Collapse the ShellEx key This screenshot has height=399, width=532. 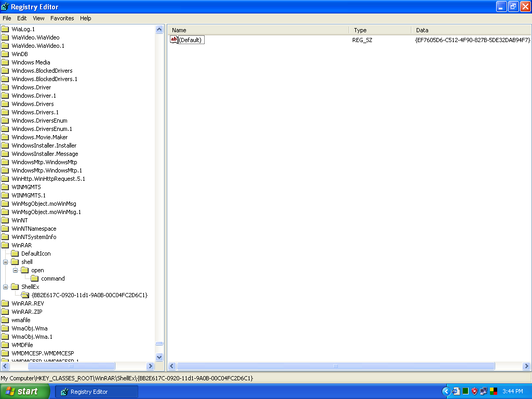(x=5, y=287)
